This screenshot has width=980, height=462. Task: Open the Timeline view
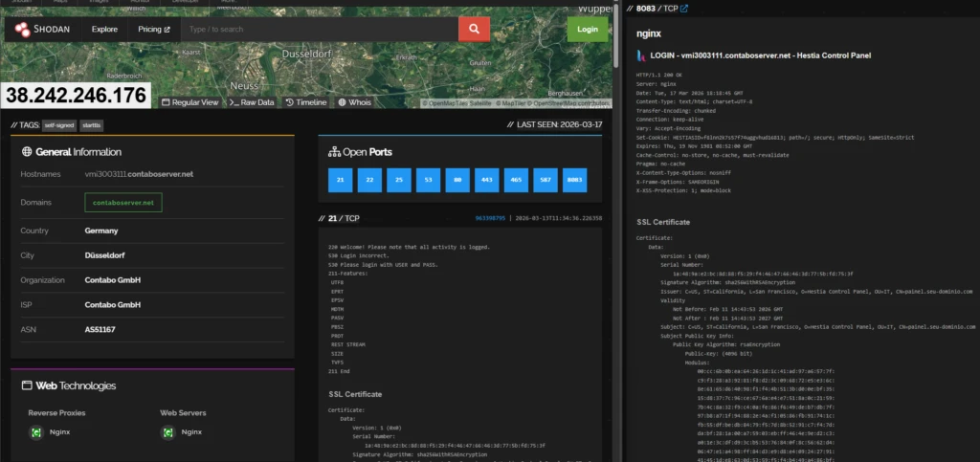tap(305, 101)
